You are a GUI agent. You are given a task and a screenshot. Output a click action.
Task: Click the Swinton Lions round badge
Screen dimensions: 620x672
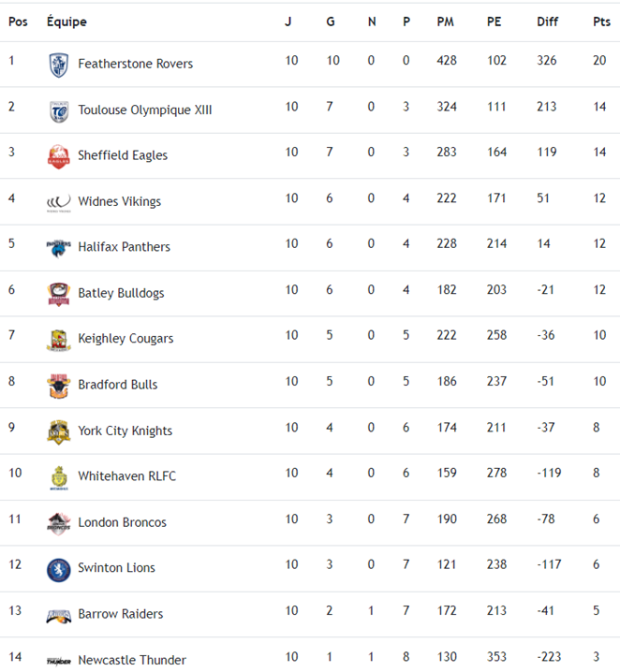(58, 568)
